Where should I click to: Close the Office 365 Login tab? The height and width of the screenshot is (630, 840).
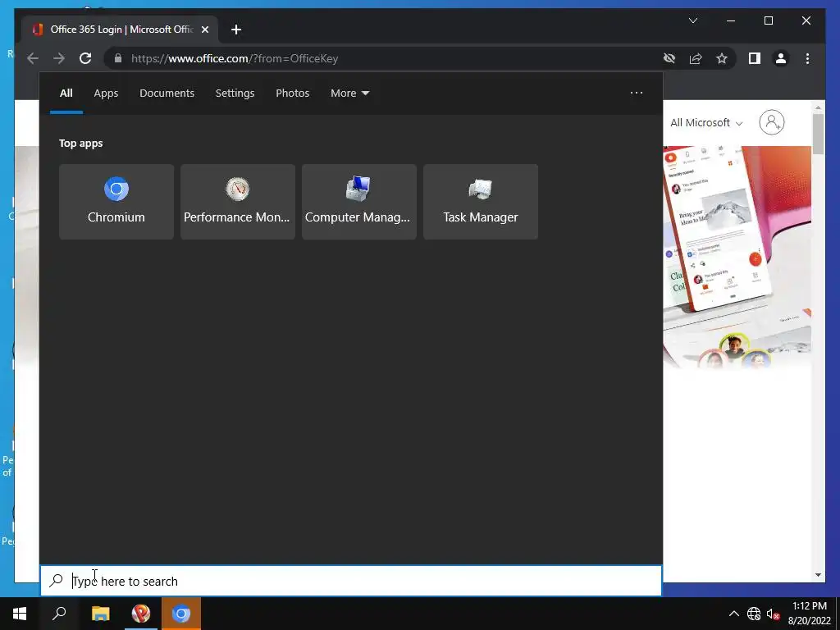(x=204, y=30)
